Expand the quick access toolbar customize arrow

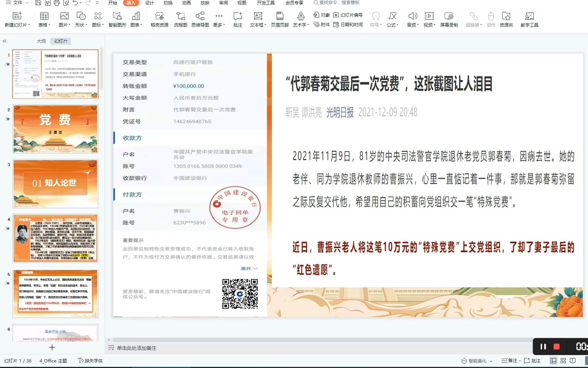[x=97, y=3]
